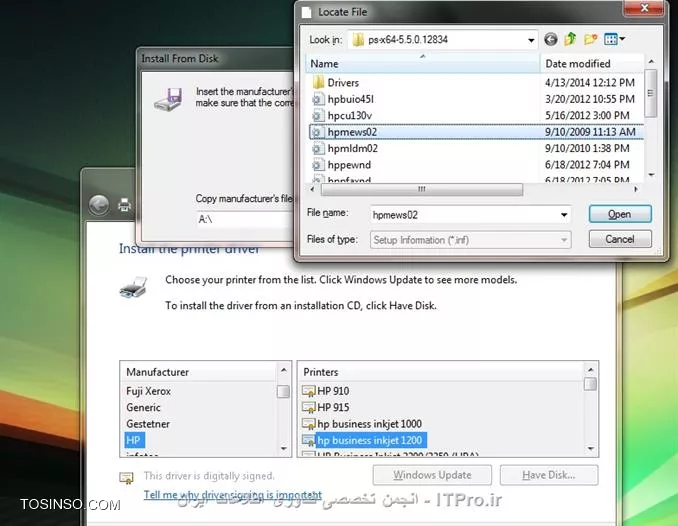Click the hppewnd file icon
This screenshot has height=526, width=678.
[x=318, y=165]
